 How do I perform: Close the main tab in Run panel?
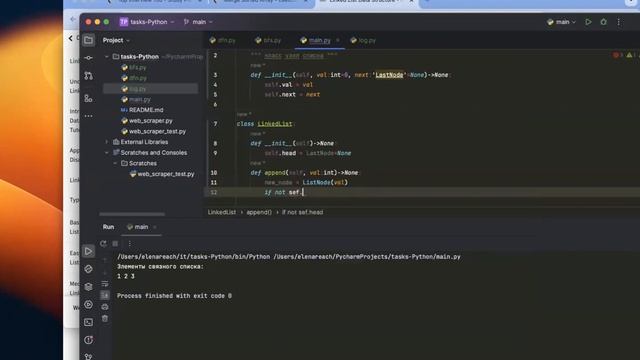click(155, 227)
